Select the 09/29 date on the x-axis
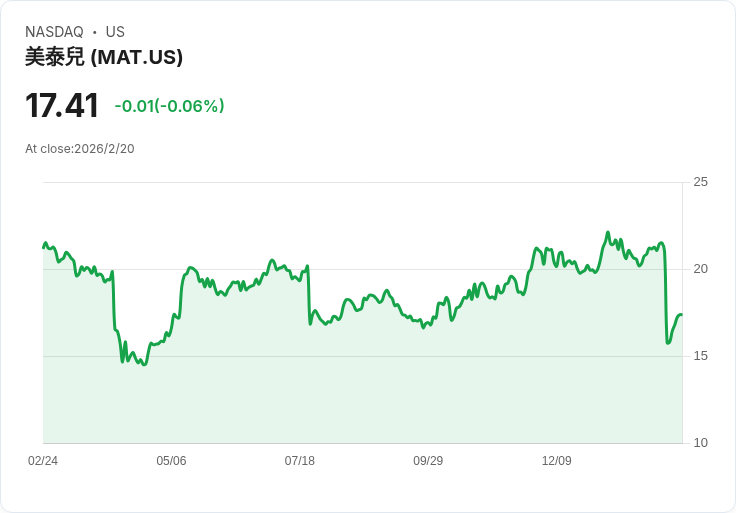The width and height of the screenshot is (736, 513). (428, 461)
